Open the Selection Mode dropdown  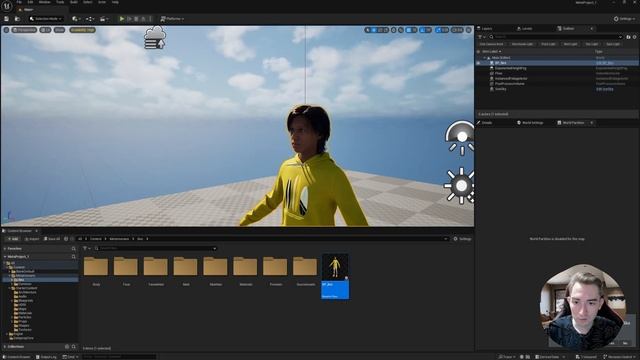tap(46, 19)
